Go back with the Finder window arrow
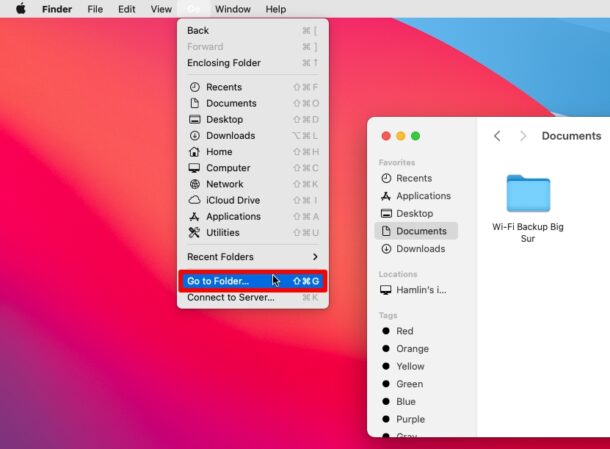 point(497,136)
